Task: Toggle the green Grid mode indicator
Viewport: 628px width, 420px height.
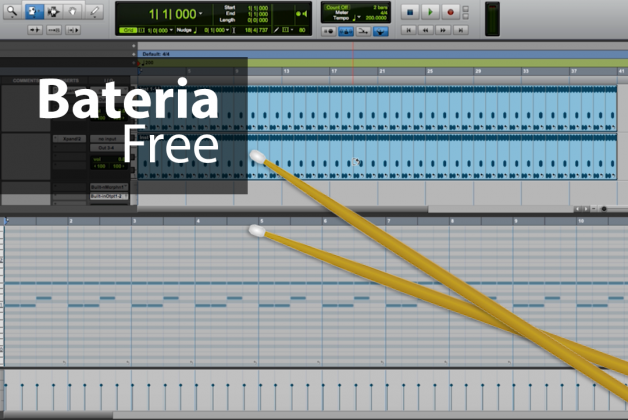Action: (x=127, y=30)
